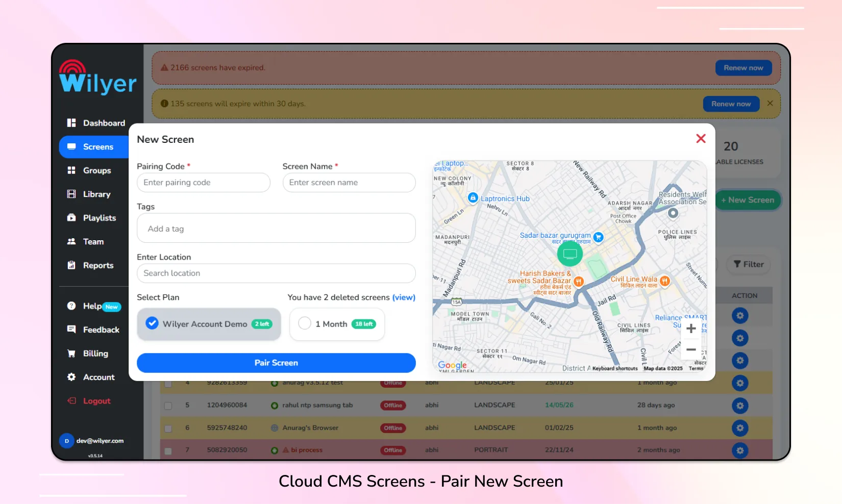Click the Search location field
This screenshot has height=504, width=842.
276,273
